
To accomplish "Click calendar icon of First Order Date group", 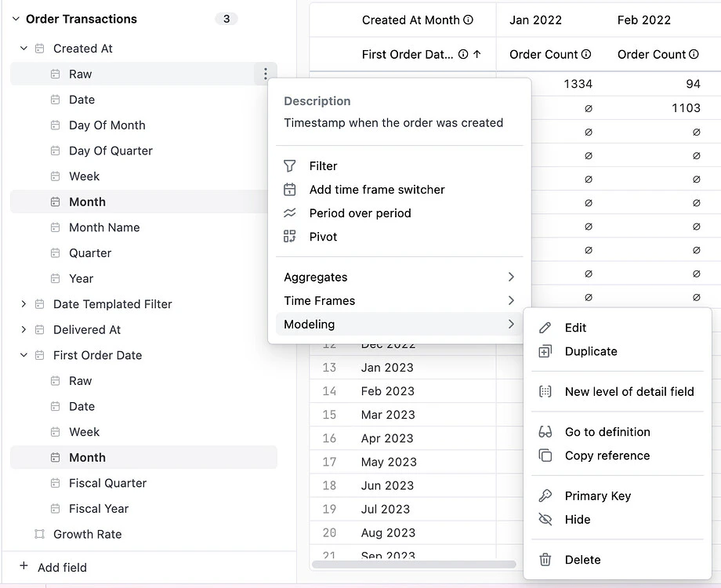I will point(39,355).
